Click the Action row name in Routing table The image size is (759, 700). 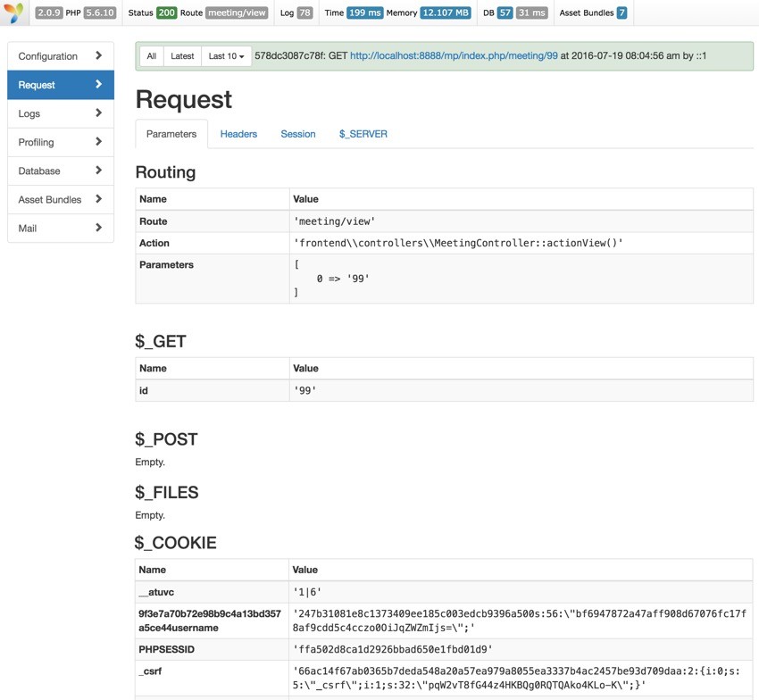tap(154, 243)
